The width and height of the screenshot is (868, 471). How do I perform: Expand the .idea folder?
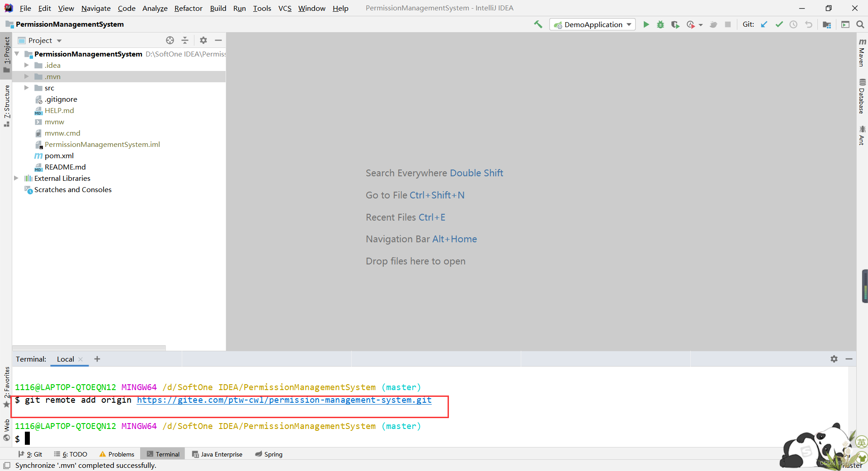coord(27,65)
